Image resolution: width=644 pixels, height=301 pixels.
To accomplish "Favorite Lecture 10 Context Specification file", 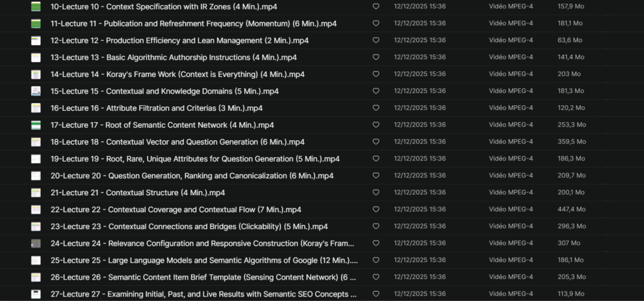I will coord(376,6).
